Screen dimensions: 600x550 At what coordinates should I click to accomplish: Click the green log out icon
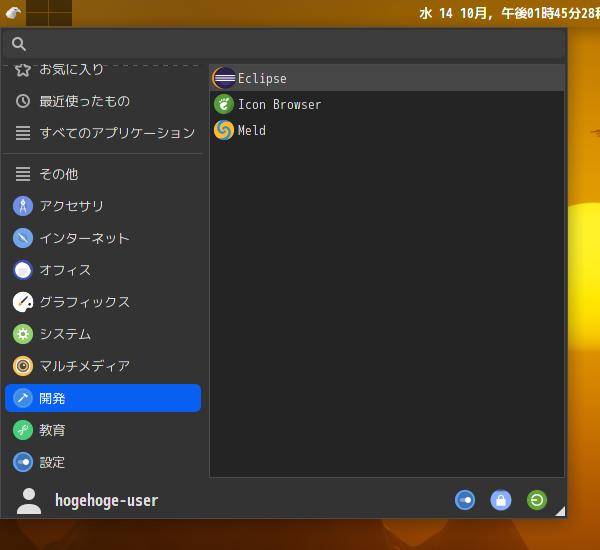pyautogui.click(x=537, y=500)
